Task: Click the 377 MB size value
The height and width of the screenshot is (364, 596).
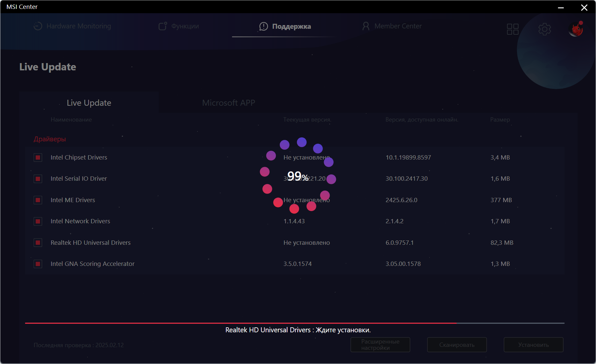Action: (501, 200)
